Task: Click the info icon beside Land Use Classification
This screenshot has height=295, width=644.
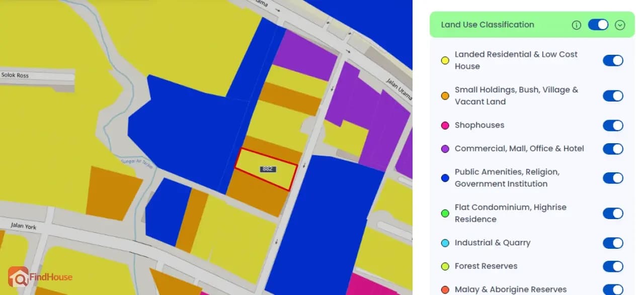Action: pyautogui.click(x=577, y=25)
